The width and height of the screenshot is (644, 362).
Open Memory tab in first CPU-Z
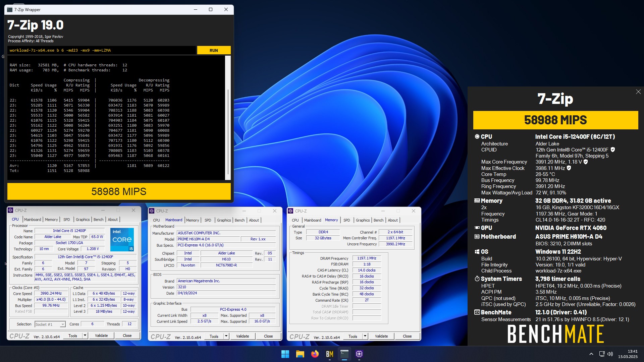click(51, 220)
